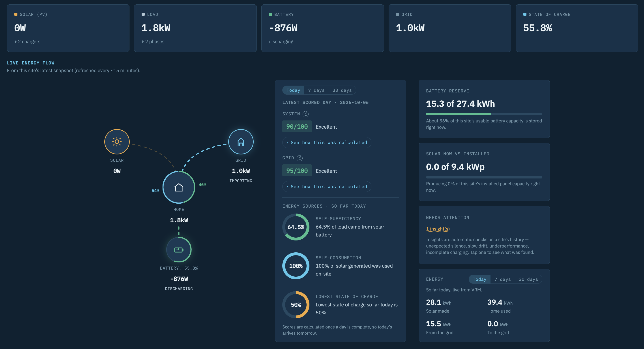This screenshot has height=349, width=644.
Task: Click the Battery Reserve progress bar
Action: [x=484, y=114]
